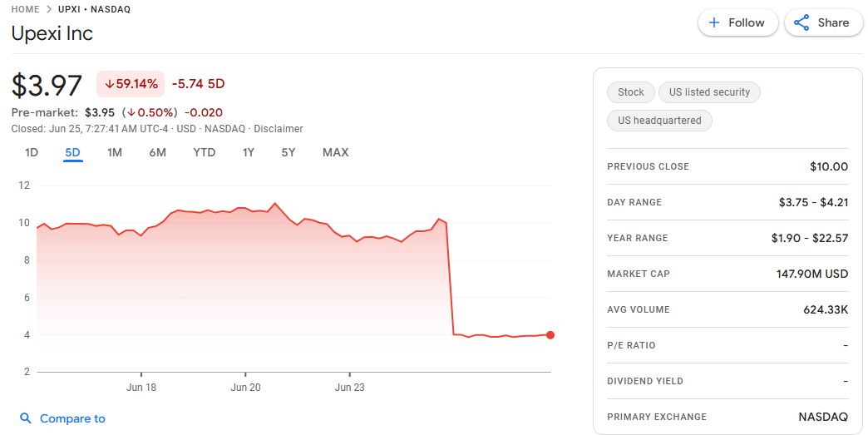Click the Compare to link
Image resolution: width=868 pixels, height=435 pixels.
pos(72,418)
